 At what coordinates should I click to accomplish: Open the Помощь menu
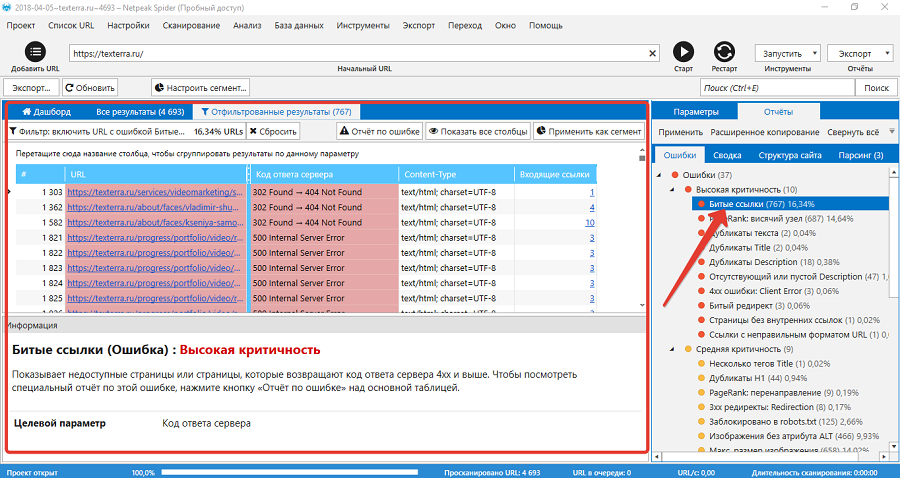[x=545, y=25]
